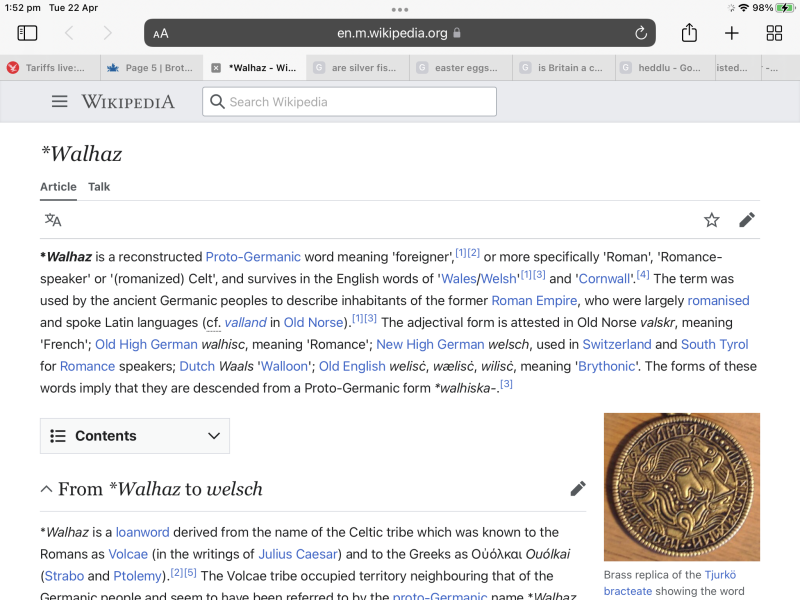Open the loanword link
This screenshot has height=600, width=800.
pos(142,532)
